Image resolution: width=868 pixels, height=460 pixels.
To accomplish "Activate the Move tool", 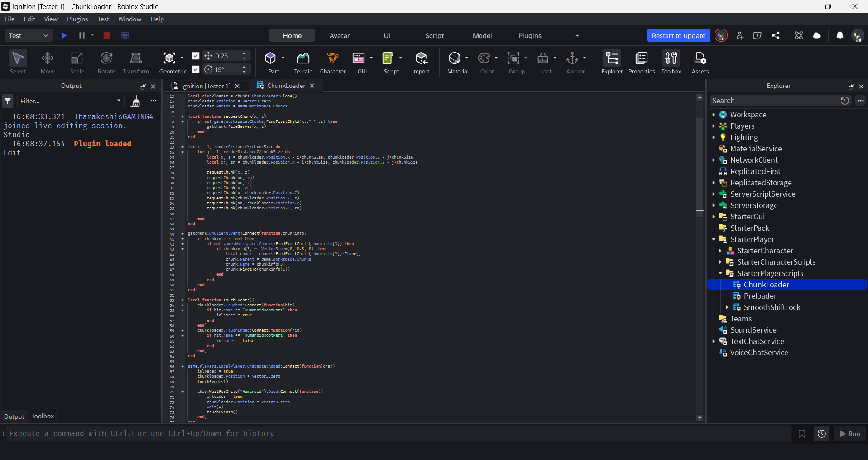I will (x=48, y=62).
